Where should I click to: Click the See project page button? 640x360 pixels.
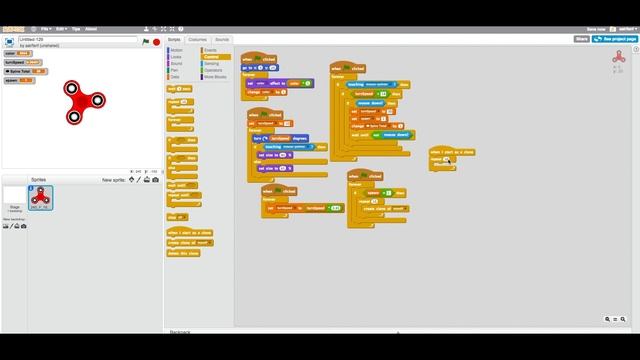click(615, 39)
